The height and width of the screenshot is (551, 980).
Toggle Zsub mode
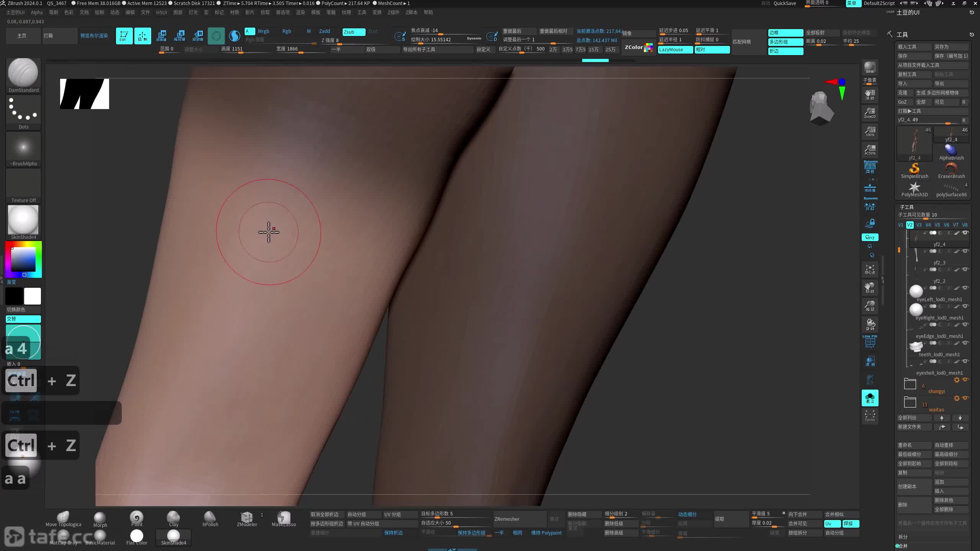click(354, 32)
